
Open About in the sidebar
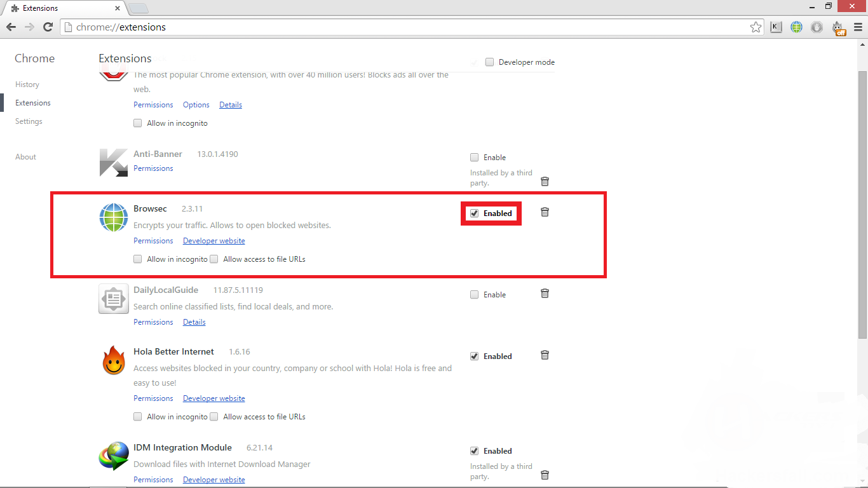tap(25, 157)
